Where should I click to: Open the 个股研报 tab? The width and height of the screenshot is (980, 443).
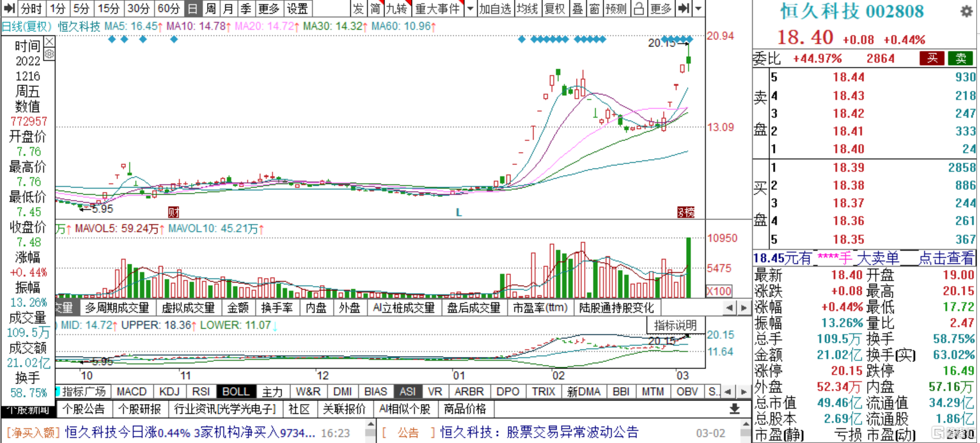140,409
